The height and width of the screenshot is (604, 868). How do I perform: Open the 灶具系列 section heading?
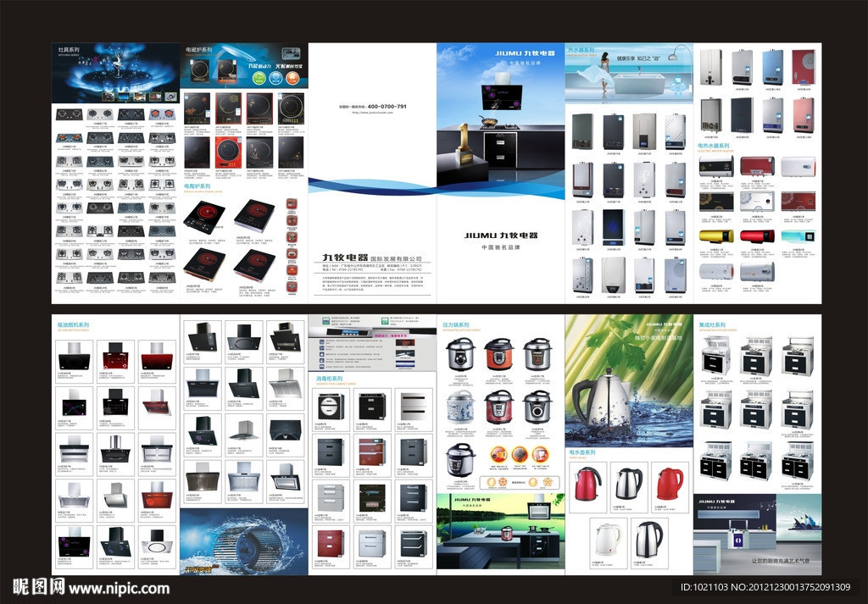point(69,51)
